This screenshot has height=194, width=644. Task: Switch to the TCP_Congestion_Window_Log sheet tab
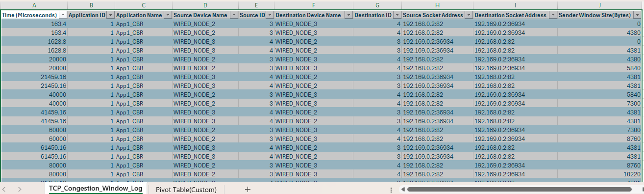pyautogui.click(x=96, y=189)
